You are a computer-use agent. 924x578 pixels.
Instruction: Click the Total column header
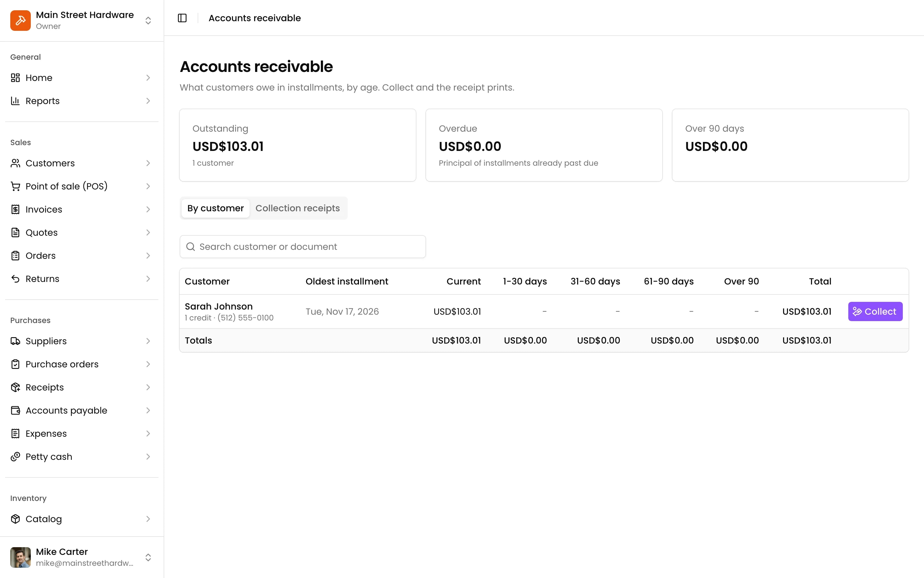(x=820, y=281)
